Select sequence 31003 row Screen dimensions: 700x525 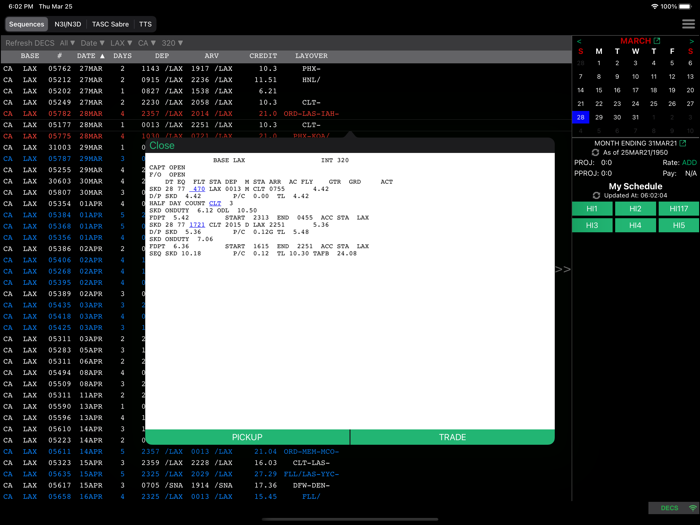73,147
